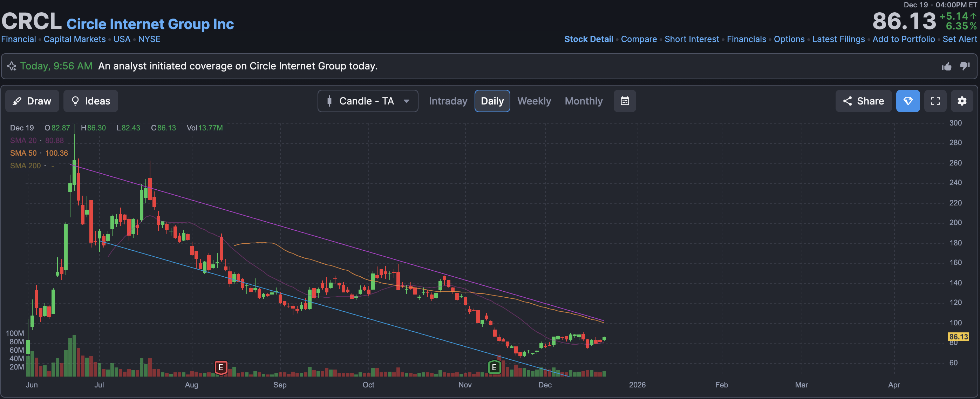Click the green earnings E marker
980x399 pixels.
494,367
